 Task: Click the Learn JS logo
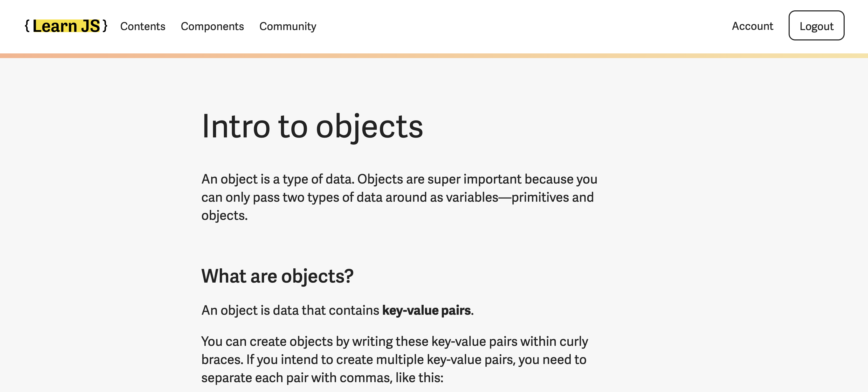point(66,26)
